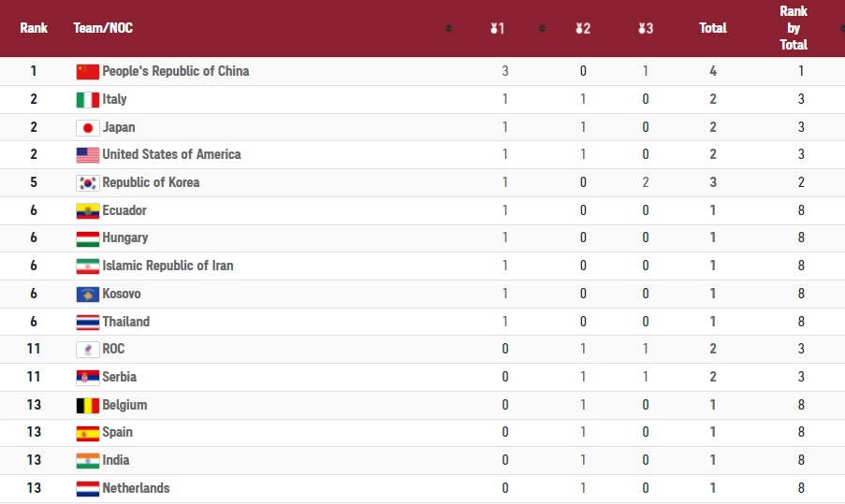Click the ROC team emblem icon
845x504 pixels.
(87, 349)
